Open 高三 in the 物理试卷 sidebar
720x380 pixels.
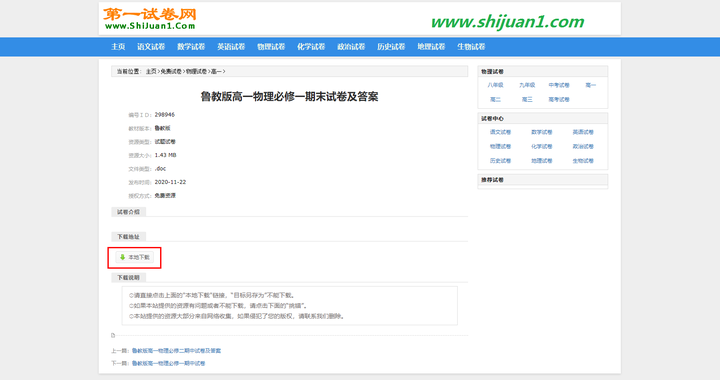click(527, 100)
